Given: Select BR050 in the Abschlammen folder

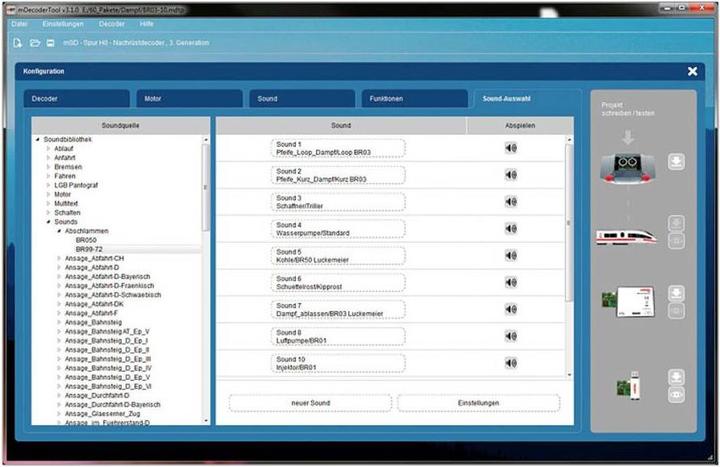Looking at the screenshot, I should 87,241.
